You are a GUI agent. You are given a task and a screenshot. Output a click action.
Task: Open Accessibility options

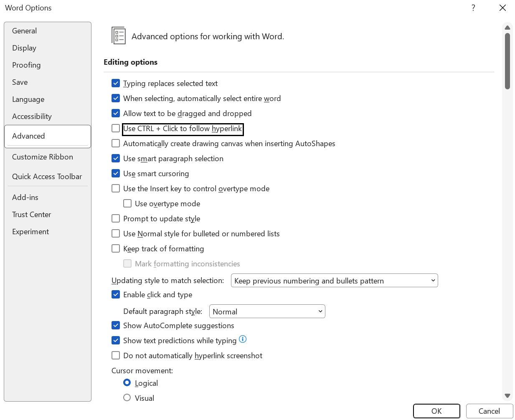pyautogui.click(x=48, y=116)
